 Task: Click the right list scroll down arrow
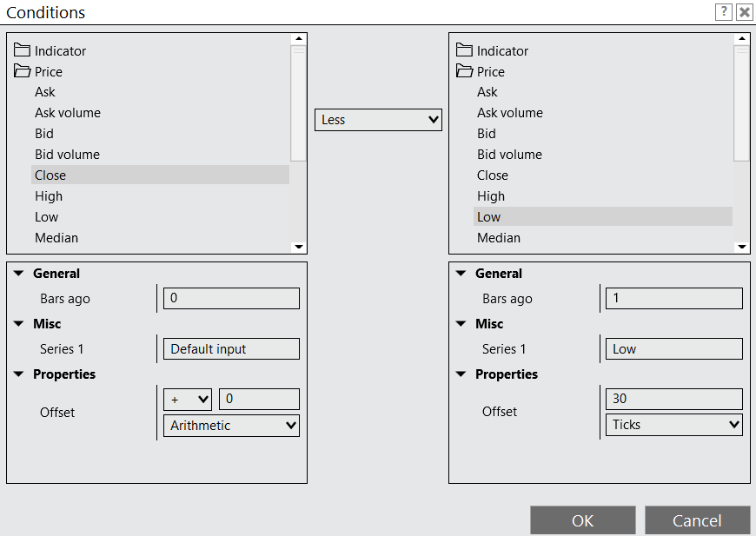click(741, 247)
